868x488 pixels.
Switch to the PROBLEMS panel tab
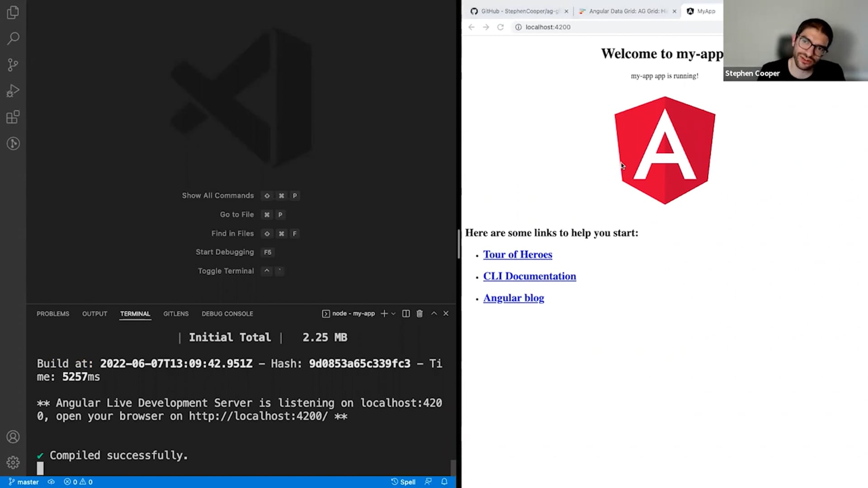pyautogui.click(x=53, y=314)
